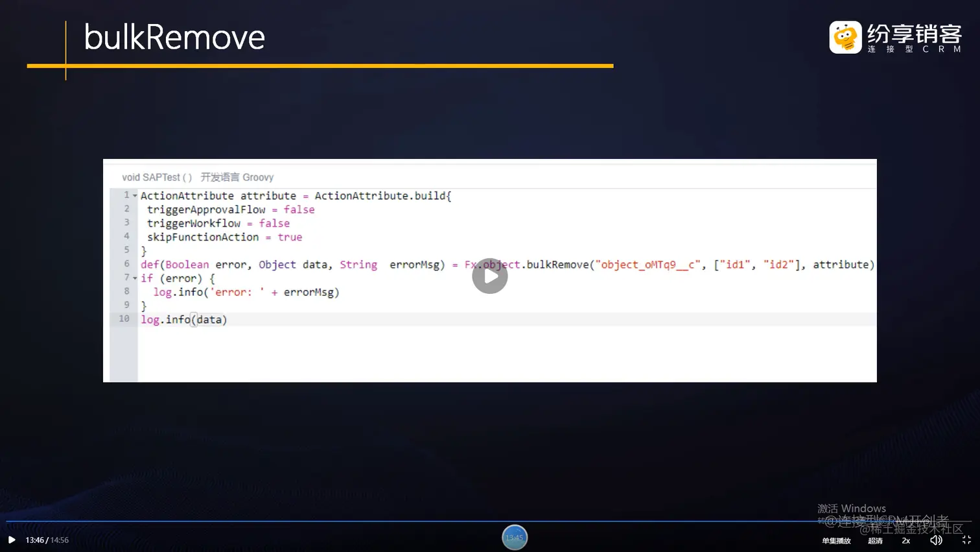The width and height of the screenshot is (980, 552).
Task: Click 'if (error) {' on line 7
Action: click(178, 278)
